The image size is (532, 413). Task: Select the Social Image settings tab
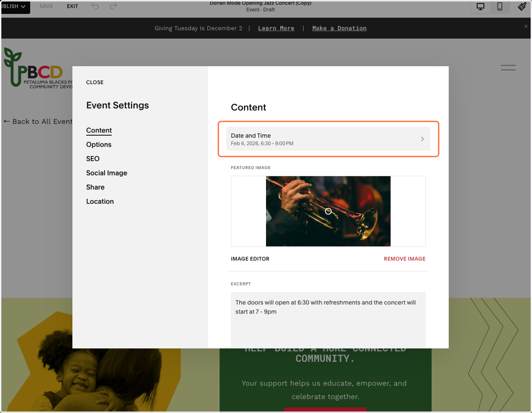[x=106, y=173]
